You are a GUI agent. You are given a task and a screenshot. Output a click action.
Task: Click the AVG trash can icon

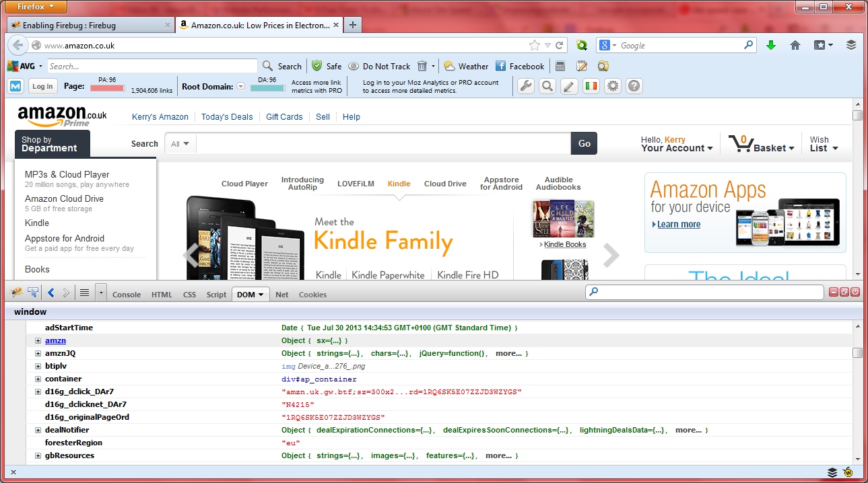coord(422,66)
